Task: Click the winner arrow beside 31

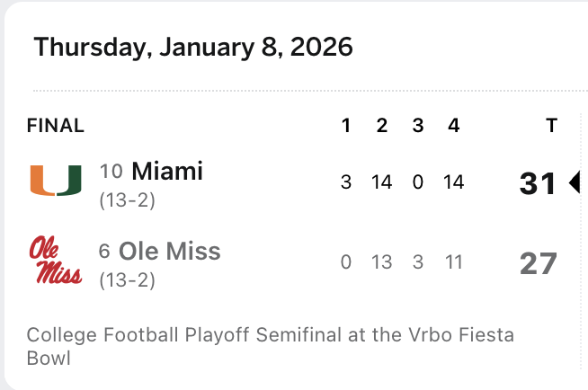Action: [x=575, y=183]
